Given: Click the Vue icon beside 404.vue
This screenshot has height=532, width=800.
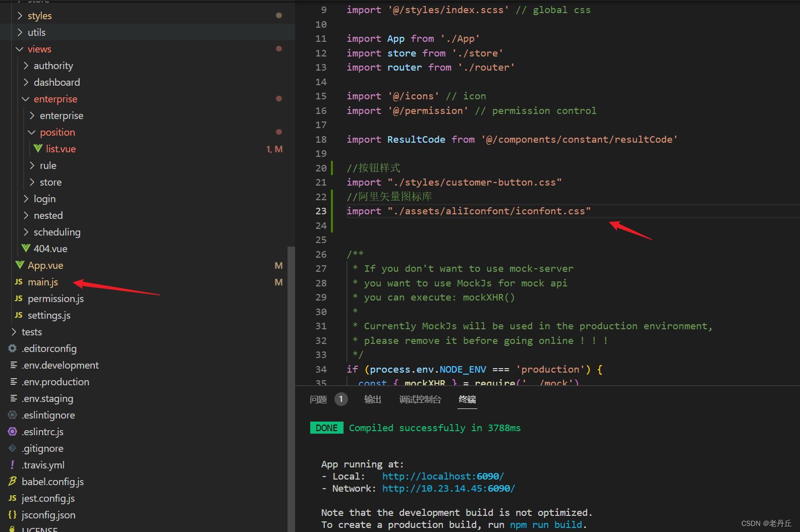Looking at the screenshot, I should click(x=26, y=249).
